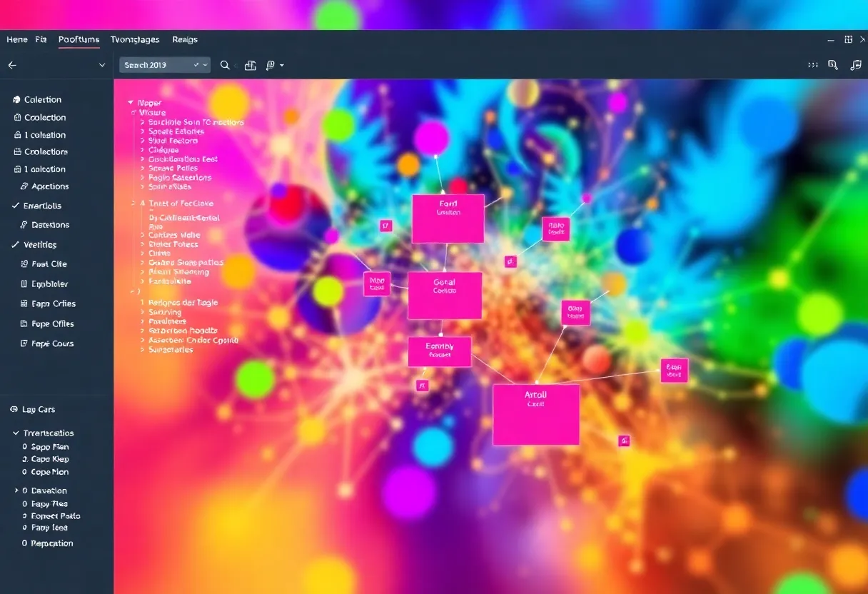Click the Fape Cours icon in the sidebar
Image resolution: width=868 pixels, height=594 pixels.
[x=24, y=343]
